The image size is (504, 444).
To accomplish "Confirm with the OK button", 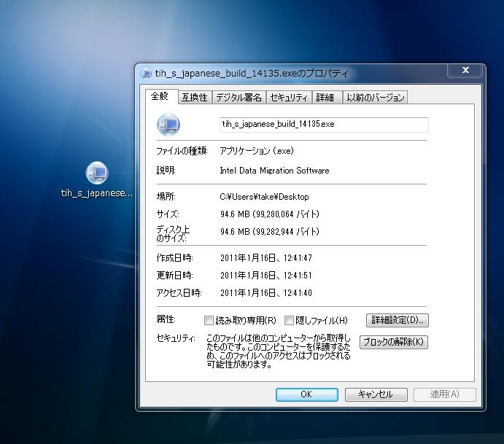I will point(307,394).
